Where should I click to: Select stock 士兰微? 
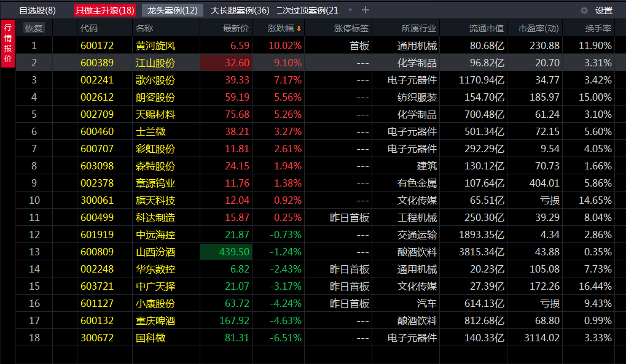coord(151,132)
